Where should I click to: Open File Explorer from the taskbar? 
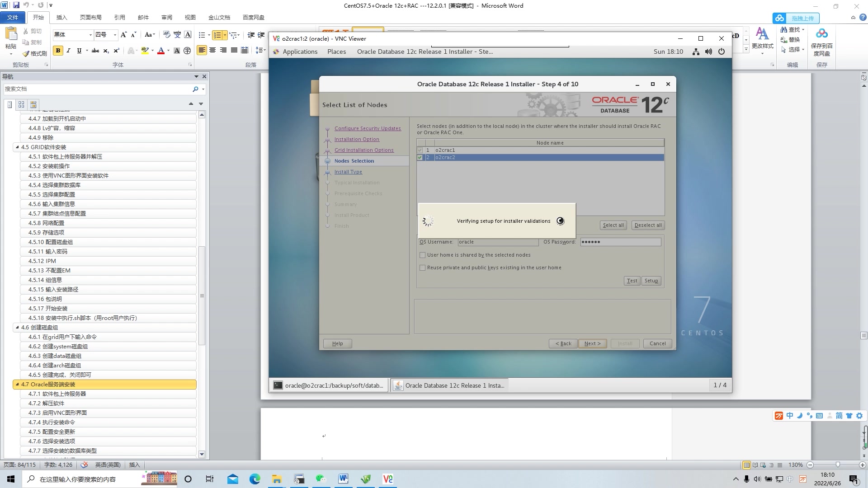point(277,479)
